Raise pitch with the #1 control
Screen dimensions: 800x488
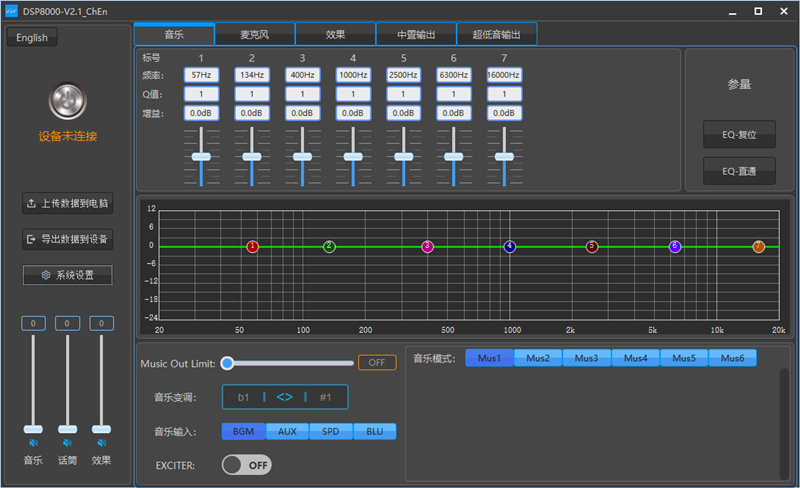pyautogui.click(x=326, y=397)
